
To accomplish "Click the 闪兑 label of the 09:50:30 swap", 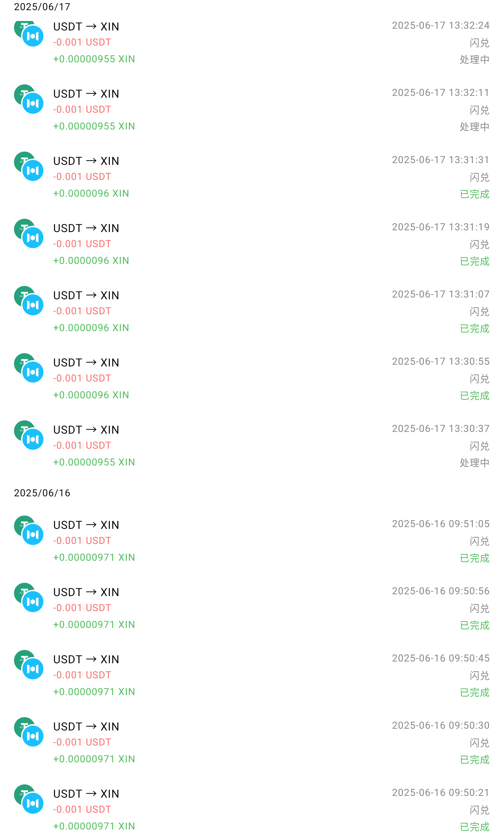I will [x=479, y=743].
